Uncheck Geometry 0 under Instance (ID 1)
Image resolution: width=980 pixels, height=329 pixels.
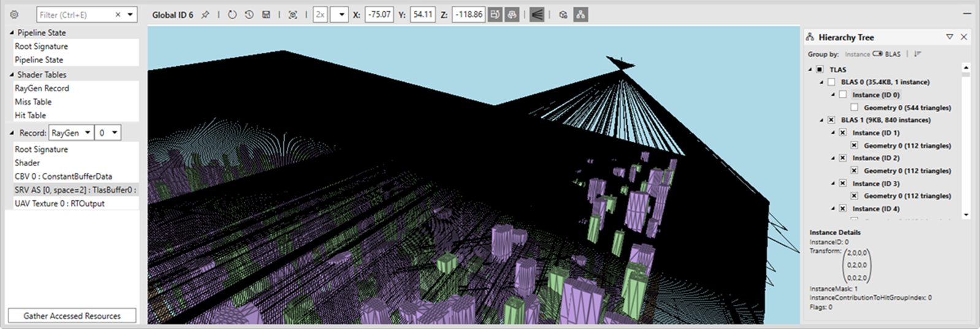854,146
